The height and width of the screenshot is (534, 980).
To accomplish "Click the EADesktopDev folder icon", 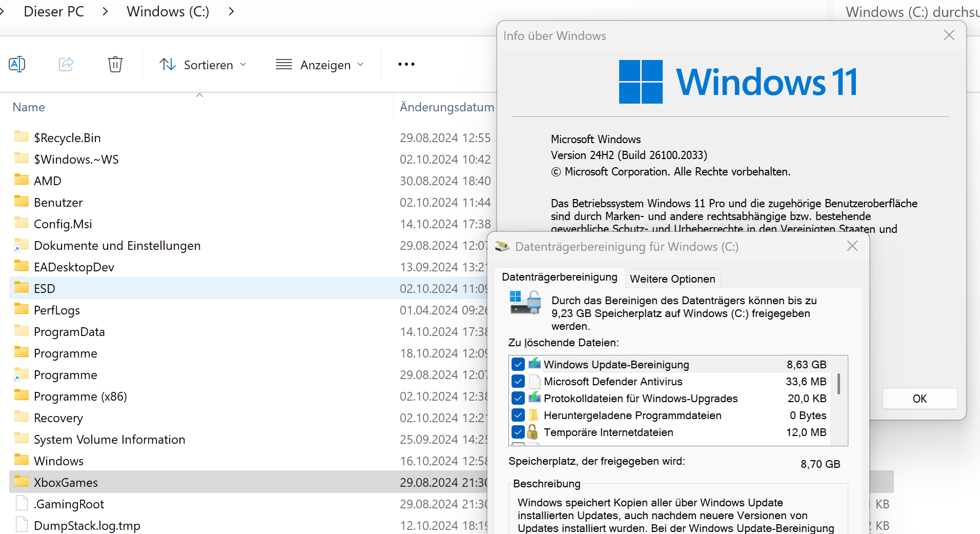I will [22, 266].
